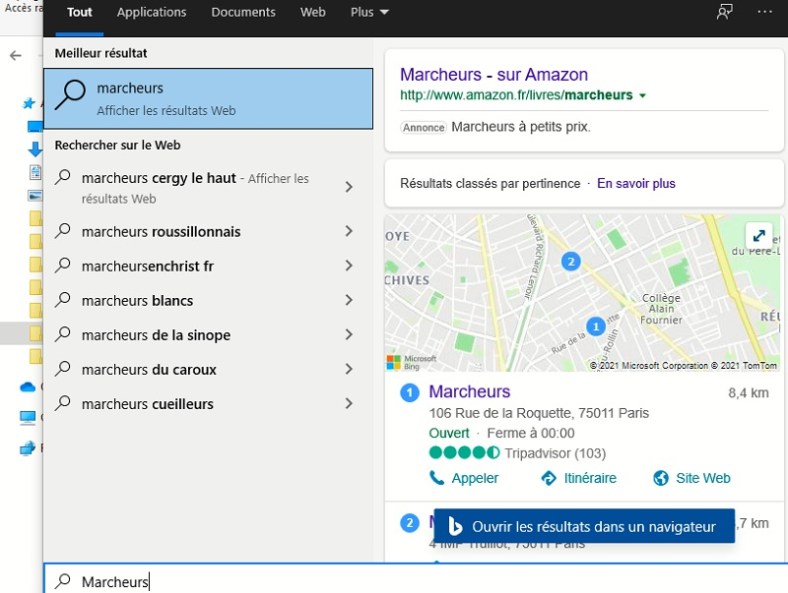Expand the amazon.fr URL dropdown arrow
The width and height of the screenshot is (788, 593).
coord(642,96)
